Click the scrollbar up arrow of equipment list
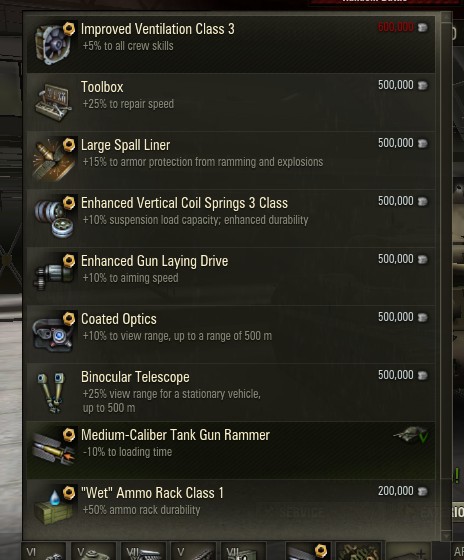 (x=446, y=17)
